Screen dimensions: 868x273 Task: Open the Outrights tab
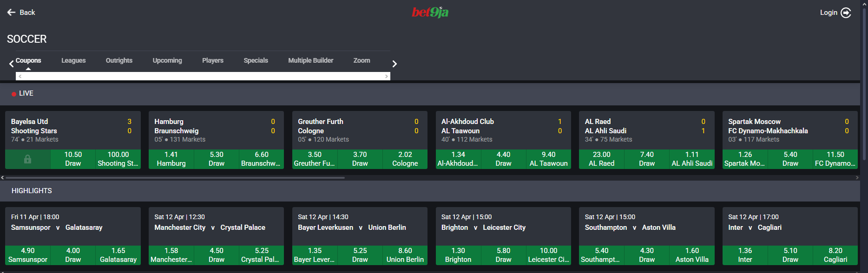[x=119, y=60]
